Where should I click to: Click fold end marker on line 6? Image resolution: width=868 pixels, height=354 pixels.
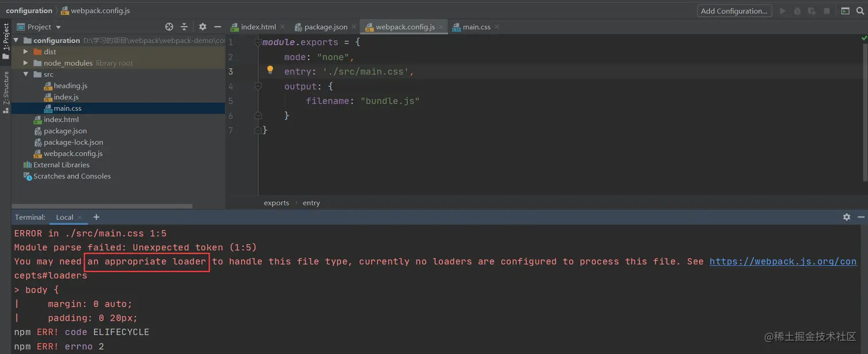(258, 115)
